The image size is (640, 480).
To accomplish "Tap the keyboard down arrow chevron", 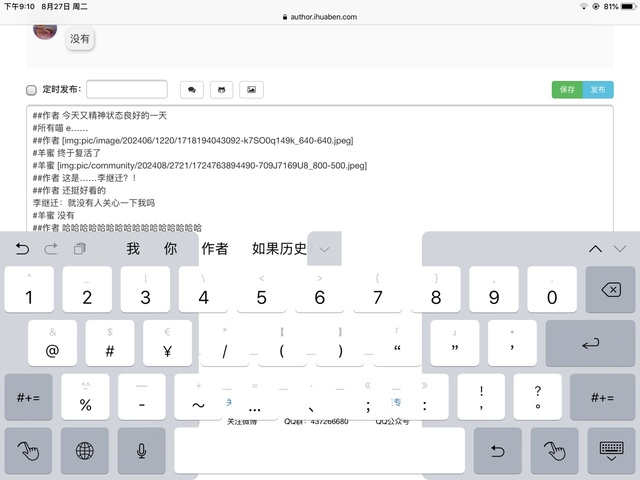I will click(x=620, y=249).
